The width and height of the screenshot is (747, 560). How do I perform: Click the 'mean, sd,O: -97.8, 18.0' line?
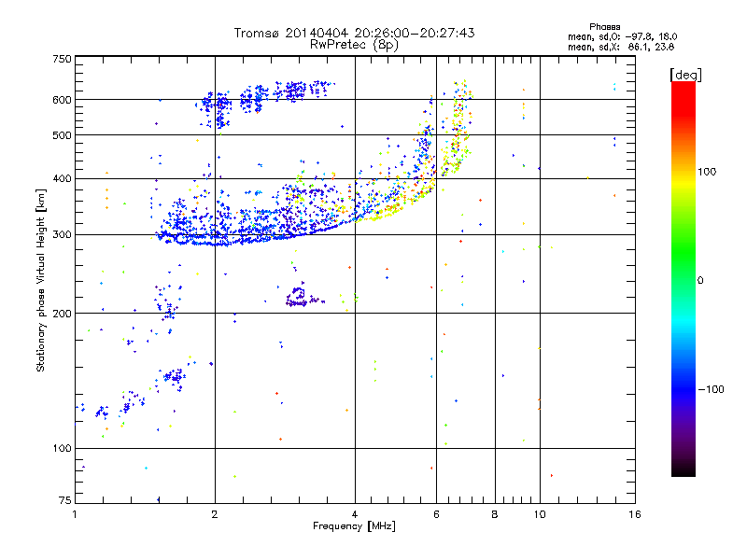pyautogui.click(x=622, y=36)
